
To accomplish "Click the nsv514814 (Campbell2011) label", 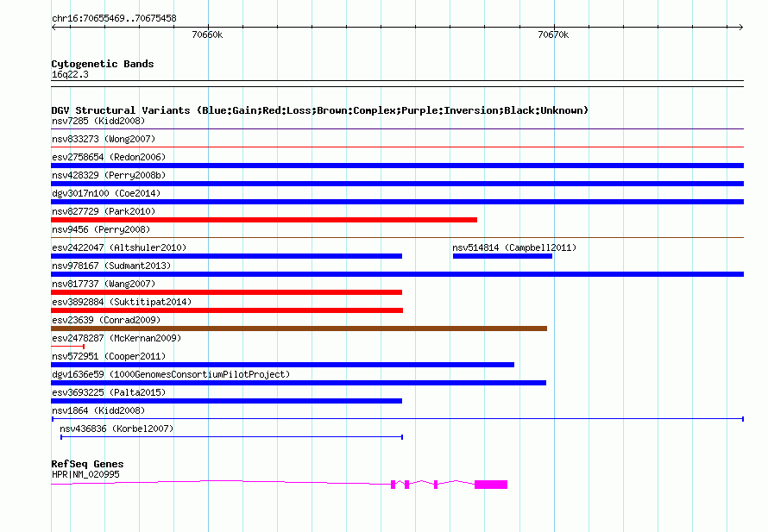I will coord(514,247).
